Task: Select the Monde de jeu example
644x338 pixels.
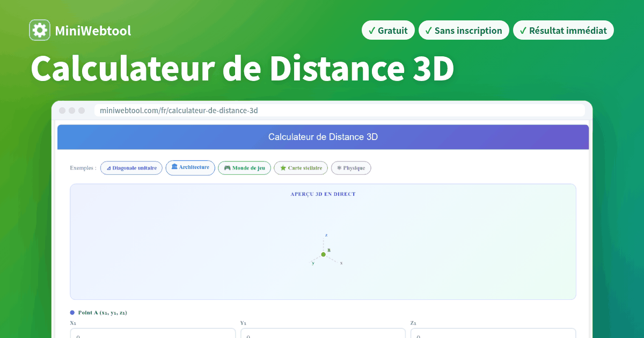Action: click(x=244, y=168)
